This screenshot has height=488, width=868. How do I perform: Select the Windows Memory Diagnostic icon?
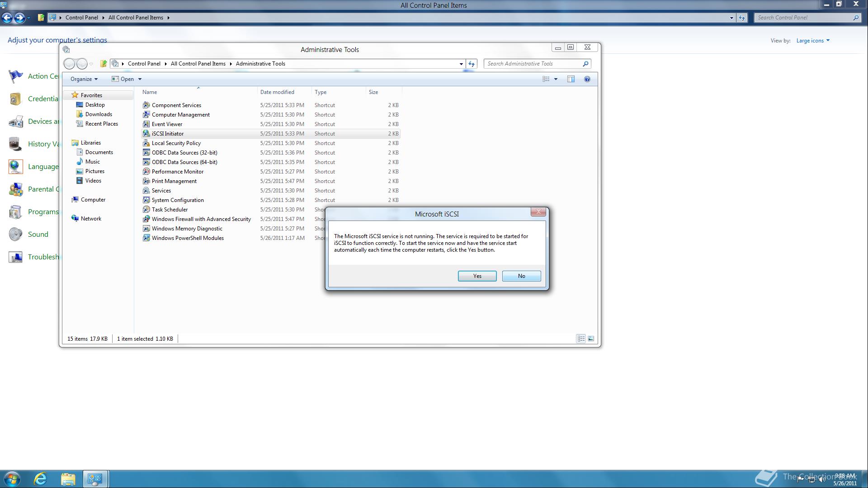click(x=146, y=228)
